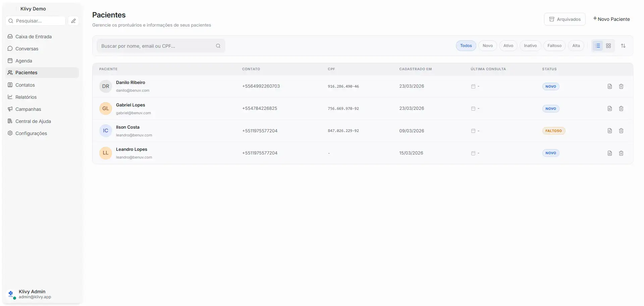Create a Novo Paciente

click(611, 19)
